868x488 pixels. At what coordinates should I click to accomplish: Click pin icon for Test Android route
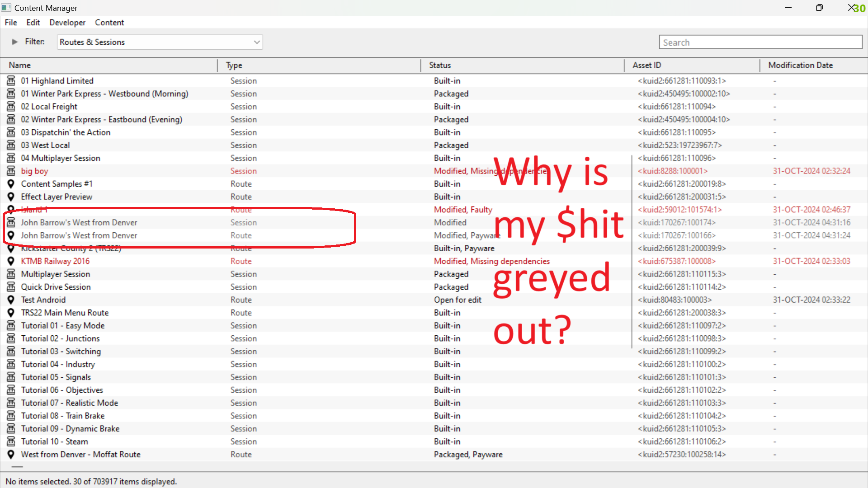(x=11, y=300)
